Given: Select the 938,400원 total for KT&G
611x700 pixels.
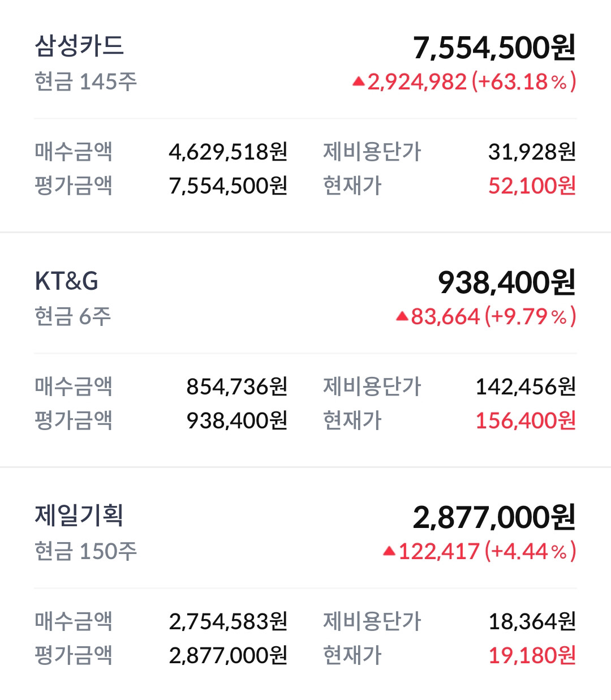Looking at the screenshot, I should pos(507,282).
